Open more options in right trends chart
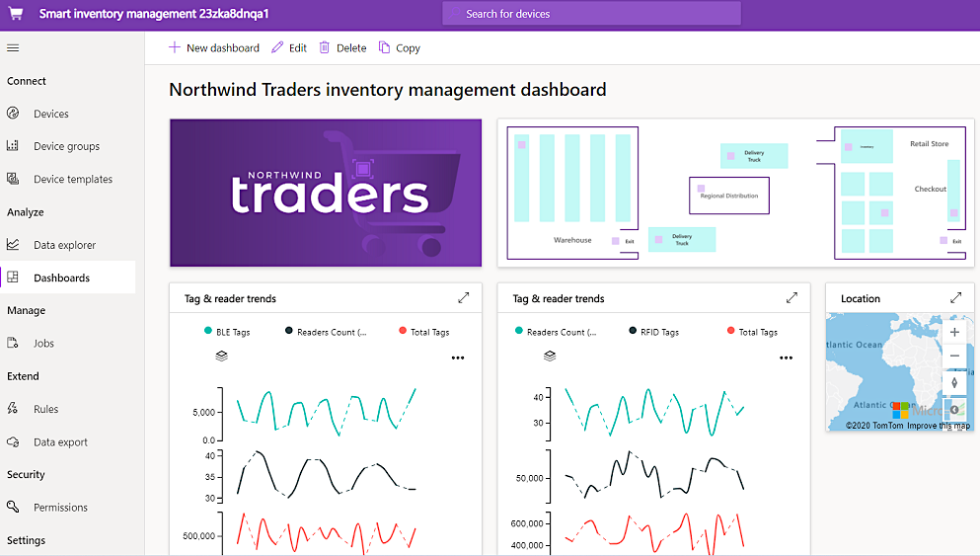This screenshot has height=556, width=980. (x=787, y=357)
